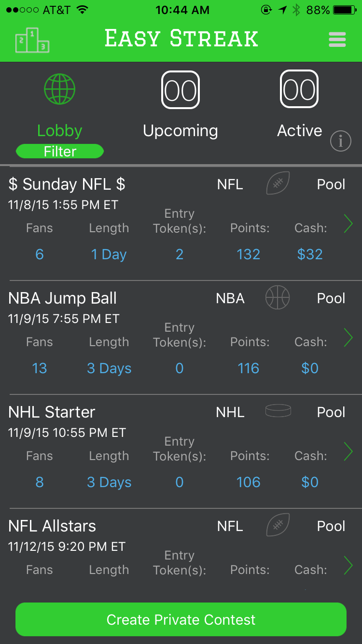Expand the NFL Allstars contest arrow

coord(348,565)
